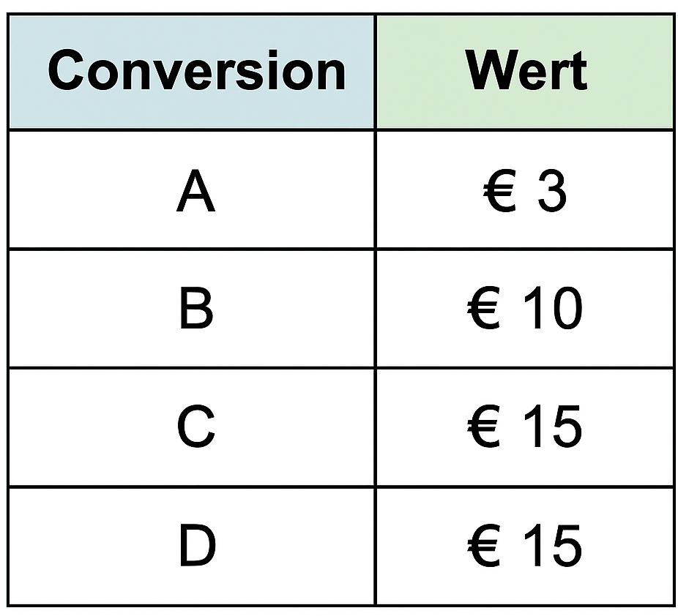Click the Conversion column header
678x616 pixels.
coord(195,71)
